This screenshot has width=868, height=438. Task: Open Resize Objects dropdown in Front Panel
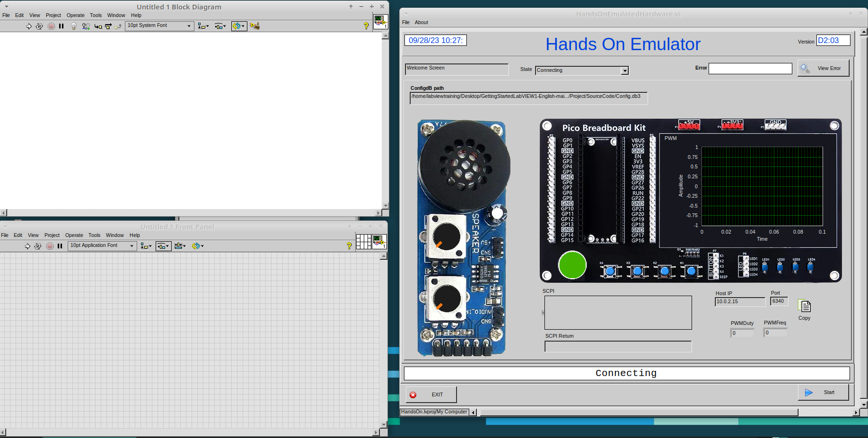coord(180,246)
